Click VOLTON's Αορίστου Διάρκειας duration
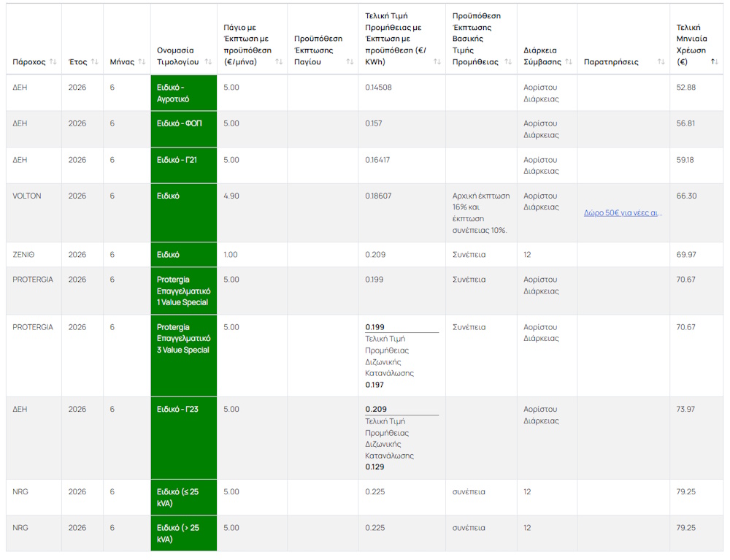The height and width of the screenshot is (560, 730). [541, 202]
